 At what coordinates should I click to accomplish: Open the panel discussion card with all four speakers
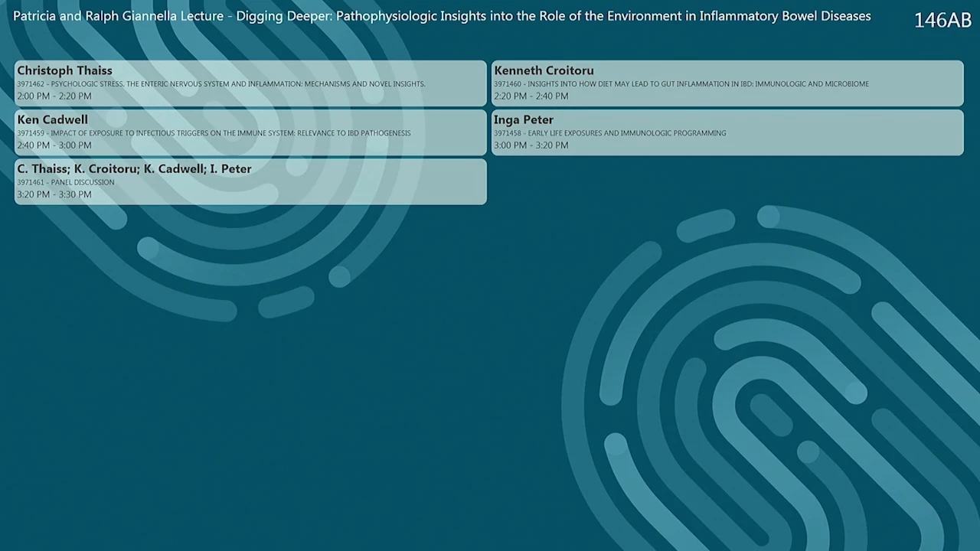pyautogui.click(x=250, y=181)
